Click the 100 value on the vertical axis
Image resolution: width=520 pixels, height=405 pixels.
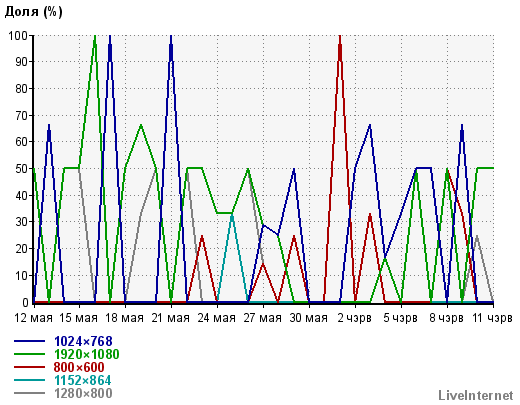[18, 35]
